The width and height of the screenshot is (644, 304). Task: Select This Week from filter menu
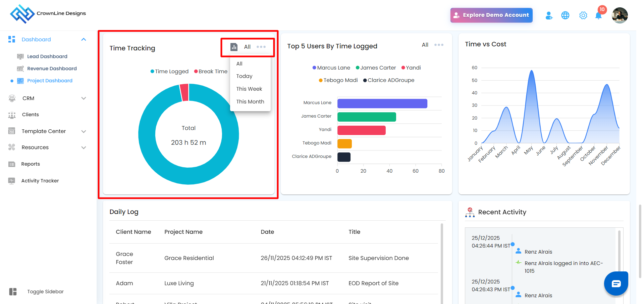[249, 89]
